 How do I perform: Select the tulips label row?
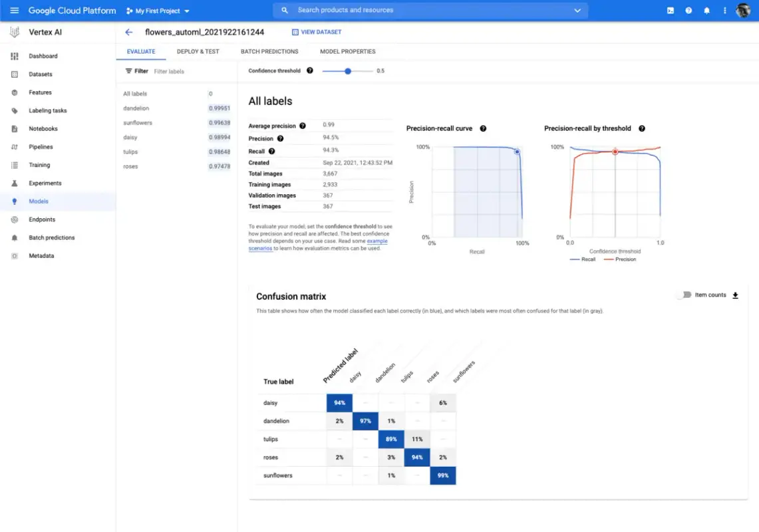pyautogui.click(x=176, y=152)
